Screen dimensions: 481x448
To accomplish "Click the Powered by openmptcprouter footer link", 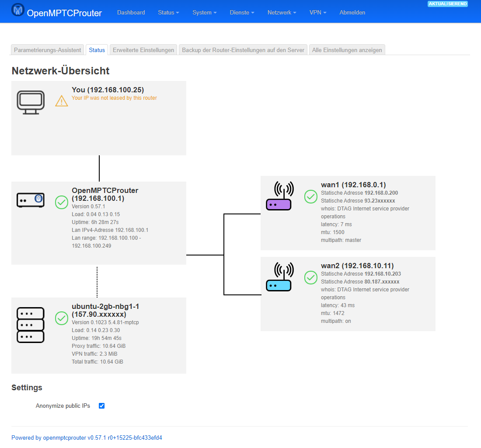I will point(87,437).
